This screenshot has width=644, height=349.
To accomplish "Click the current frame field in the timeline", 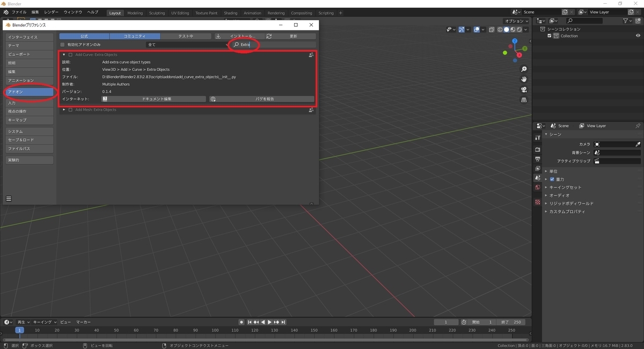I will (x=447, y=322).
